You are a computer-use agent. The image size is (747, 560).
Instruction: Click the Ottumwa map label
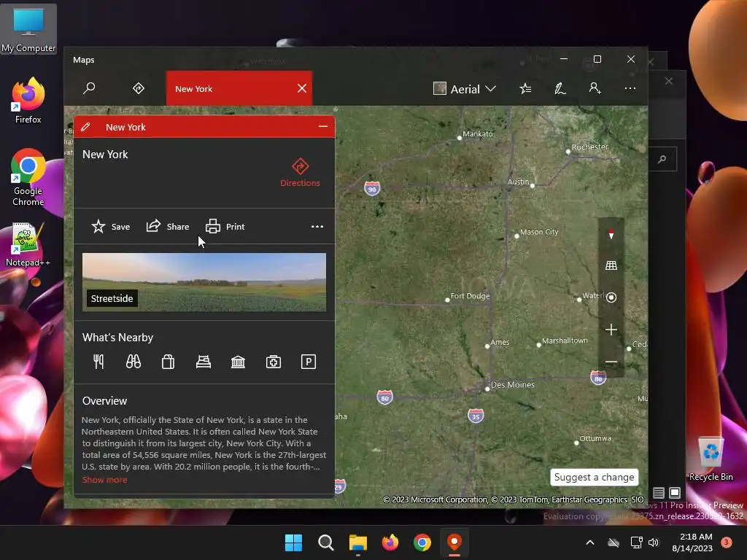[595, 438]
